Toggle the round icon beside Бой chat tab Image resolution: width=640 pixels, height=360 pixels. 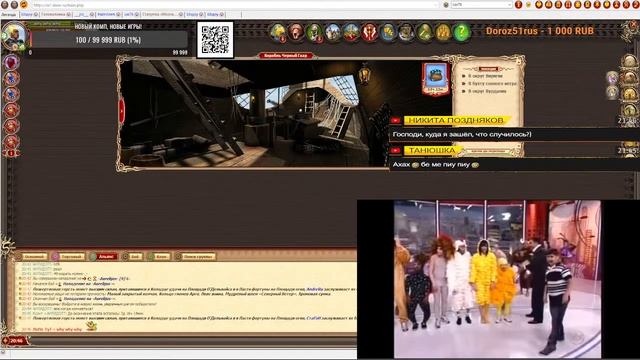[125, 256]
